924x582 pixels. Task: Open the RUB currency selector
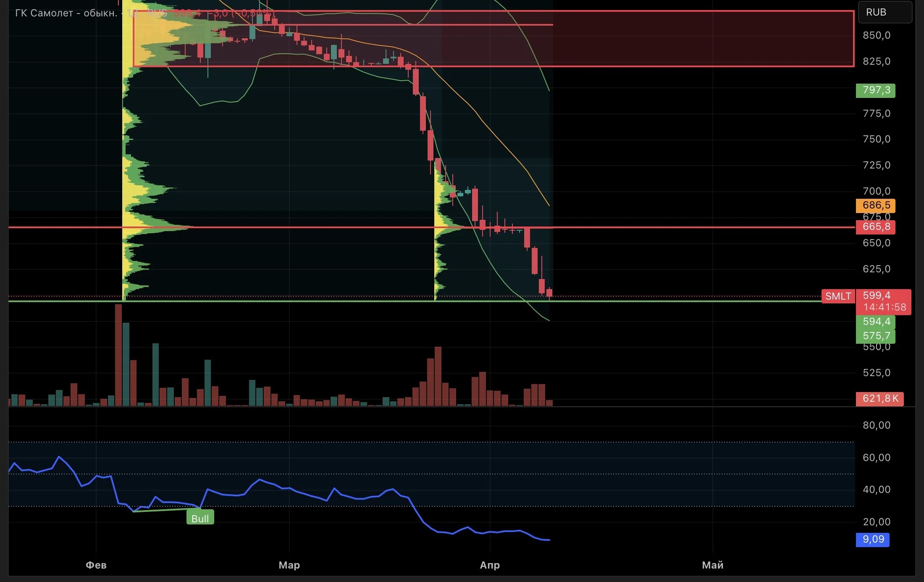pos(885,12)
